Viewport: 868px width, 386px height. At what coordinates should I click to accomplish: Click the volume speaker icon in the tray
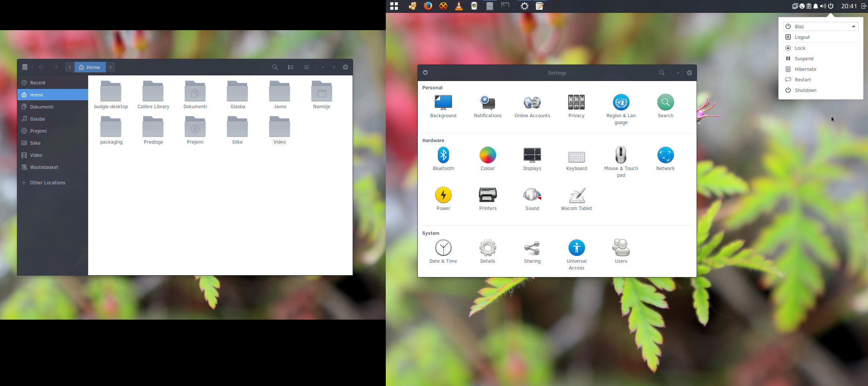coord(823,6)
